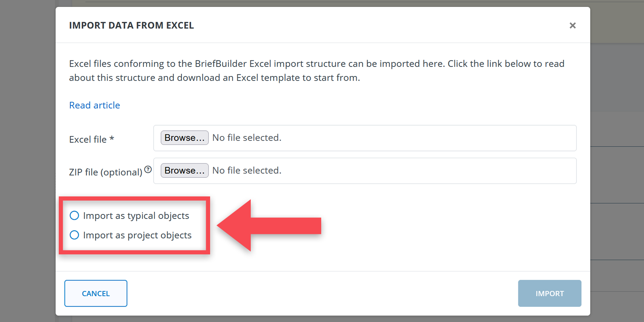Click the 'Import as typical objects' label text
The image size is (644, 322).
(x=136, y=216)
